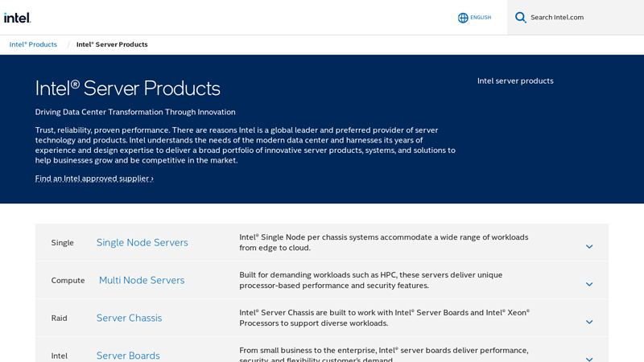The width and height of the screenshot is (644, 362).
Task: Open the Single Node Servers link
Action: pos(142,243)
